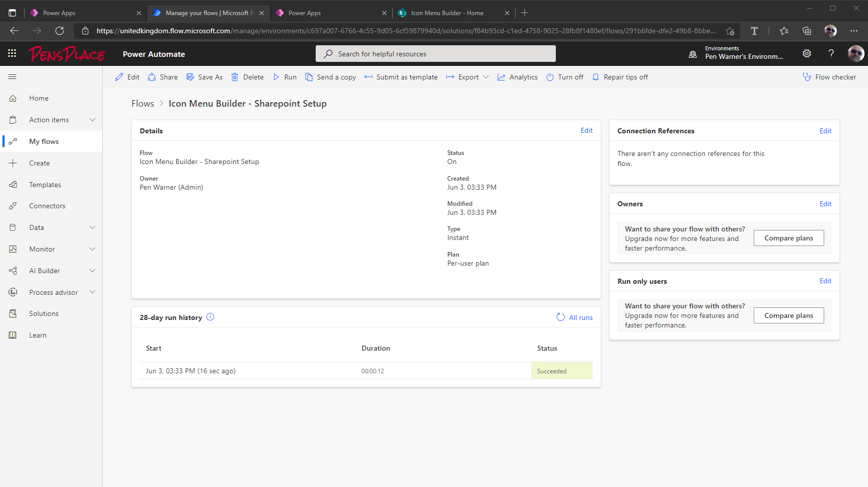The height and width of the screenshot is (487, 868).
Task: View All runs in run history
Action: point(574,317)
